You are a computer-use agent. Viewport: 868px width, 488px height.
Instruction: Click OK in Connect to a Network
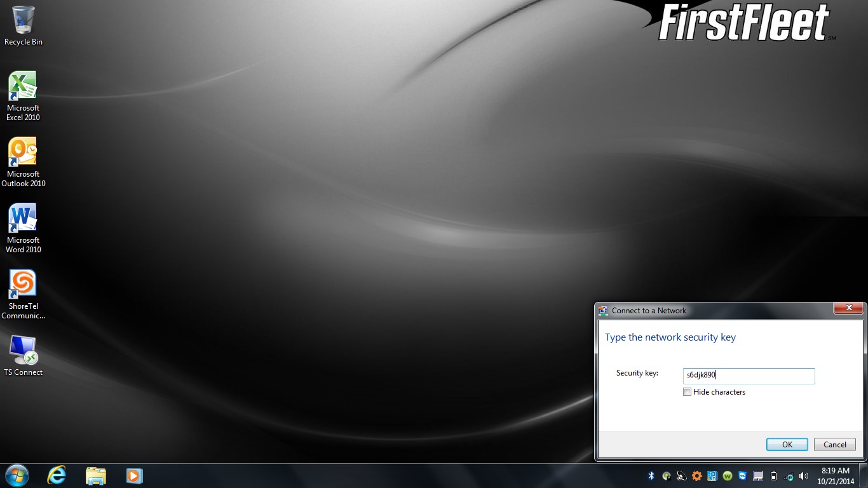tap(787, 445)
